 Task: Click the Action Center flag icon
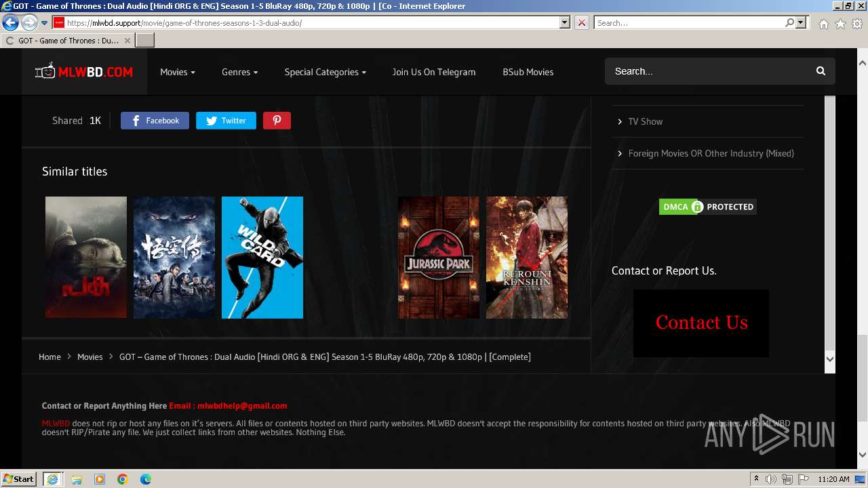(x=803, y=479)
